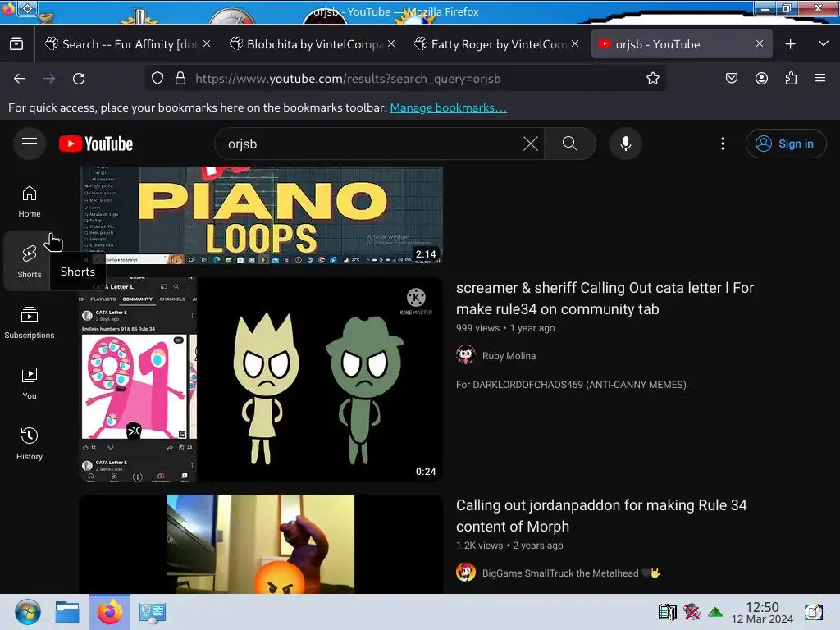
Task: Switch to the Fatty Roger by VintelCom tab
Action: pyautogui.click(x=499, y=44)
